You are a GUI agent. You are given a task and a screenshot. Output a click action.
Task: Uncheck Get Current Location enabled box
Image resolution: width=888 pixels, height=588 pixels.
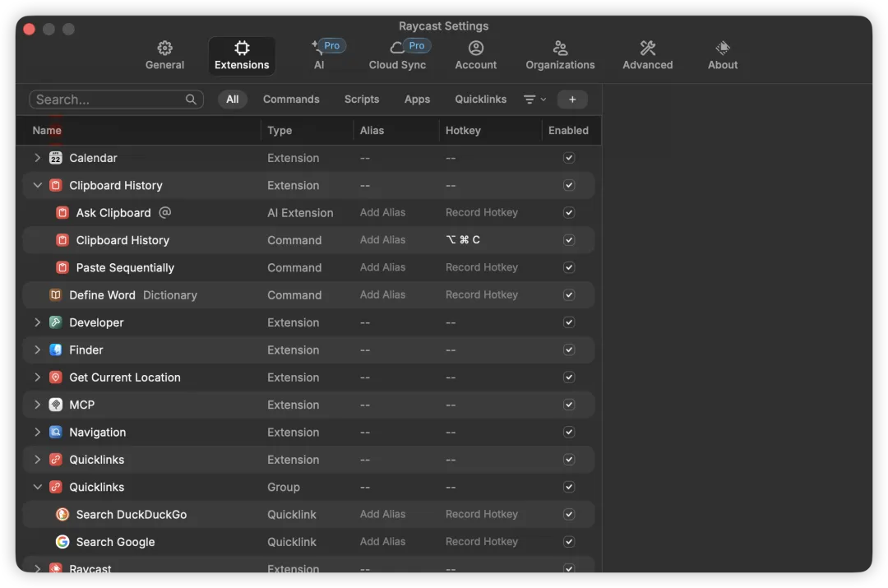click(x=569, y=377)
